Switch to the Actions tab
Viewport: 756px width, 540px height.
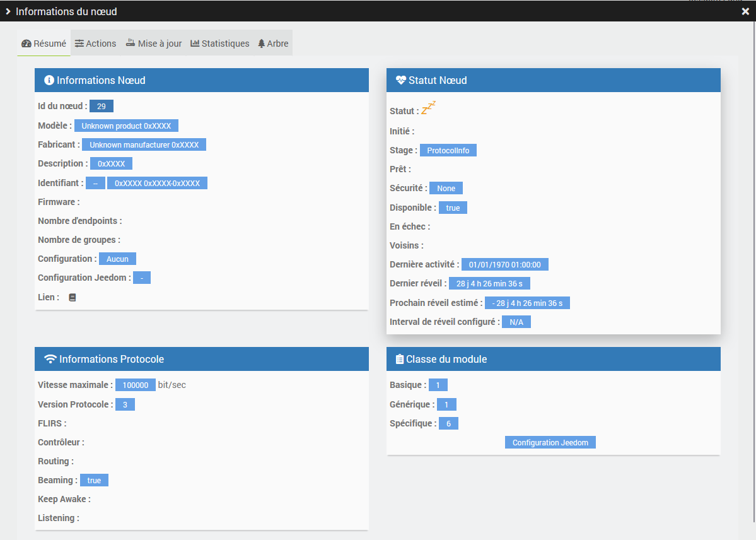[x=95, y=44]
